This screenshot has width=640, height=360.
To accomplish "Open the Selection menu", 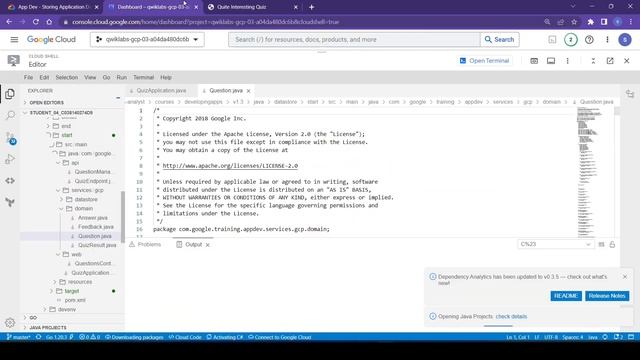I will 67,77.
